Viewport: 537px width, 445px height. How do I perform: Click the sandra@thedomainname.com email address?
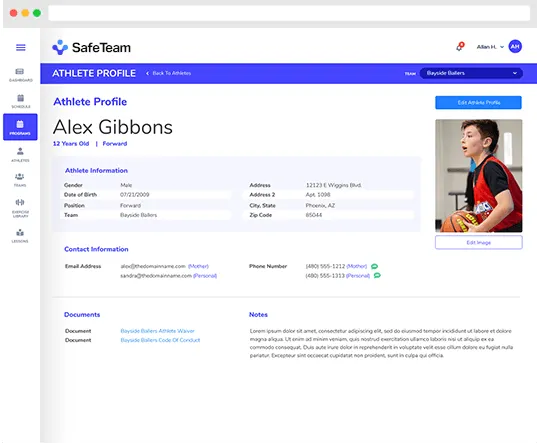pyautogui.click(x=156, y=276)
